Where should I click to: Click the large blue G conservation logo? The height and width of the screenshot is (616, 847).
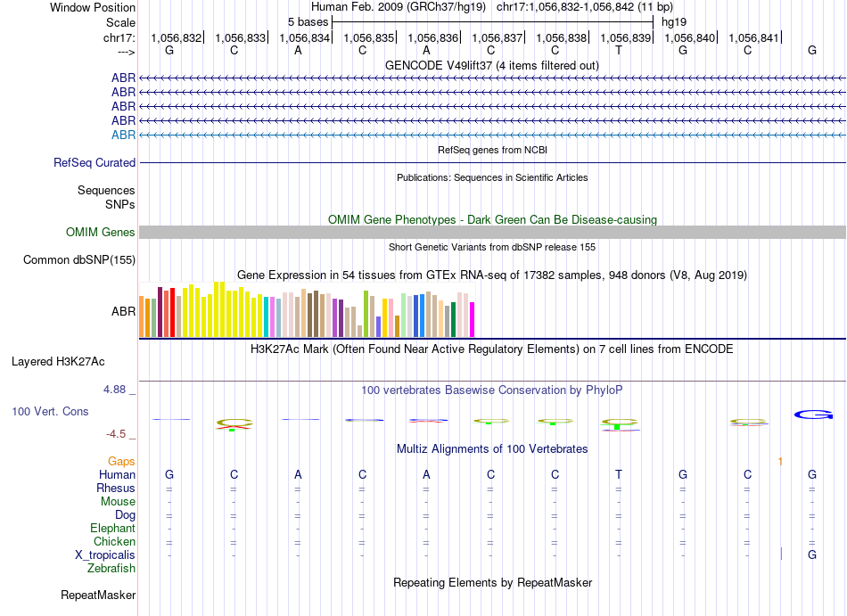[813, 415]
